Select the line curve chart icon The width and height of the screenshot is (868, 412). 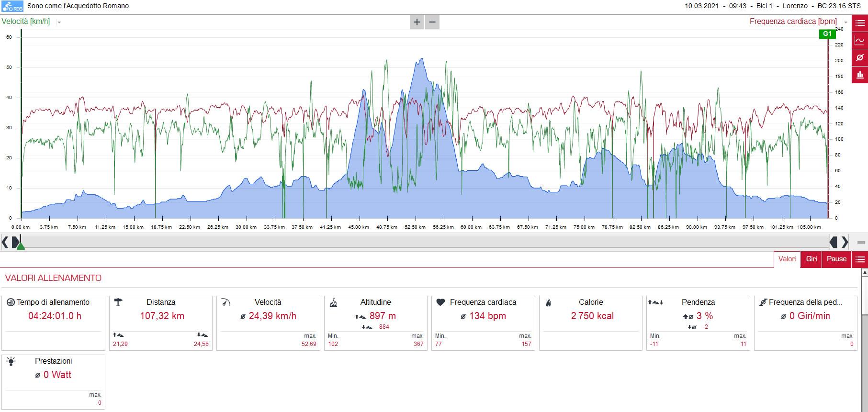pyautogui.click(x=860, y=41)
